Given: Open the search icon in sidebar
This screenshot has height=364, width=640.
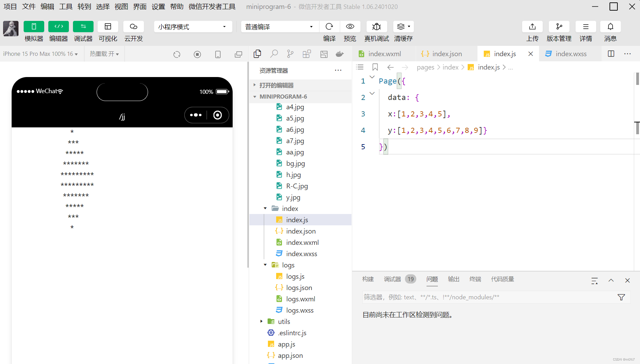Looking at the screenshot, I should 274,54.
